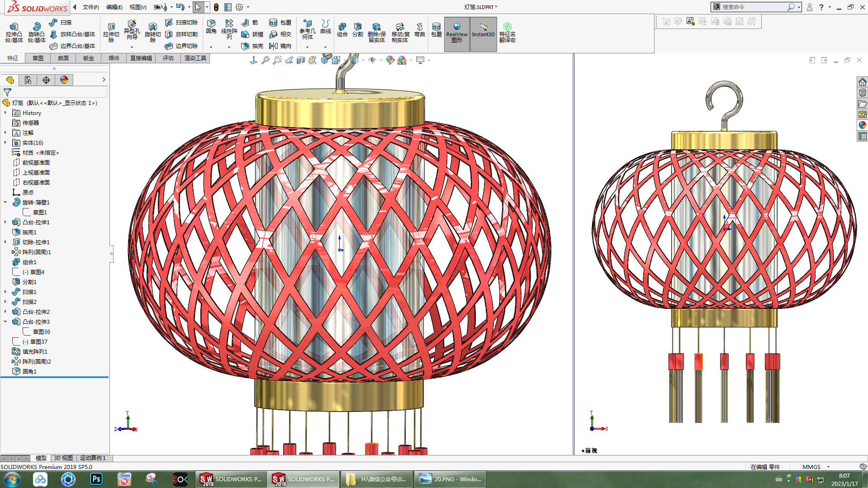Switch to the 钣金 sheet metal tab
Screen dimensions: 868x488
coord(89,58)
